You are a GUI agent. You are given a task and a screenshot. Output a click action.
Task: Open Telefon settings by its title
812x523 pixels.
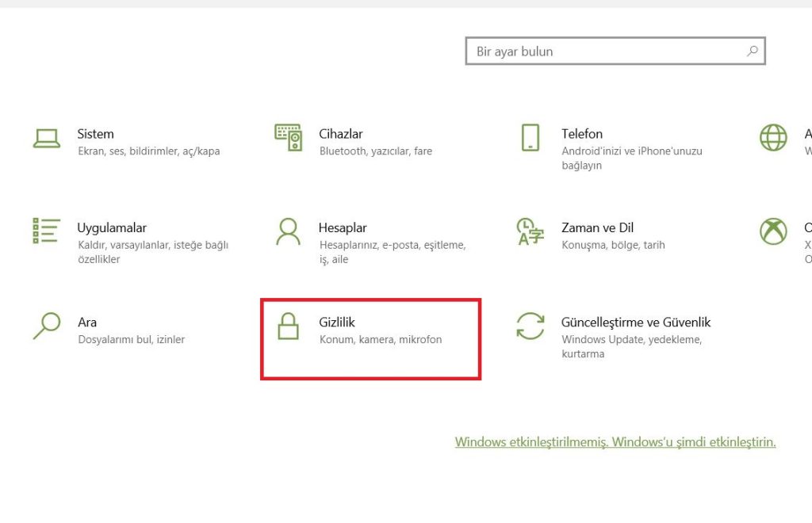(x=582, y=134)
